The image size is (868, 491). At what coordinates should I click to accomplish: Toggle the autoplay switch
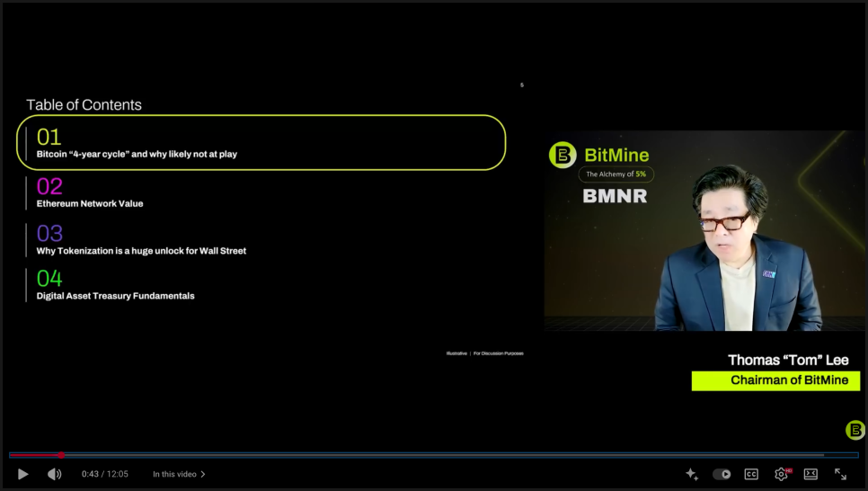[722, 474]
